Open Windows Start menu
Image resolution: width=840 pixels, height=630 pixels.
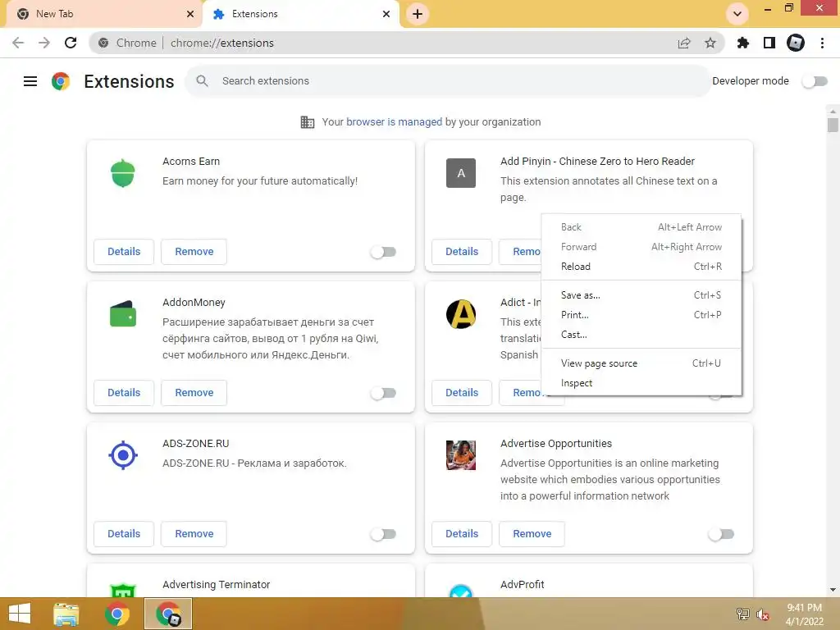20,614
